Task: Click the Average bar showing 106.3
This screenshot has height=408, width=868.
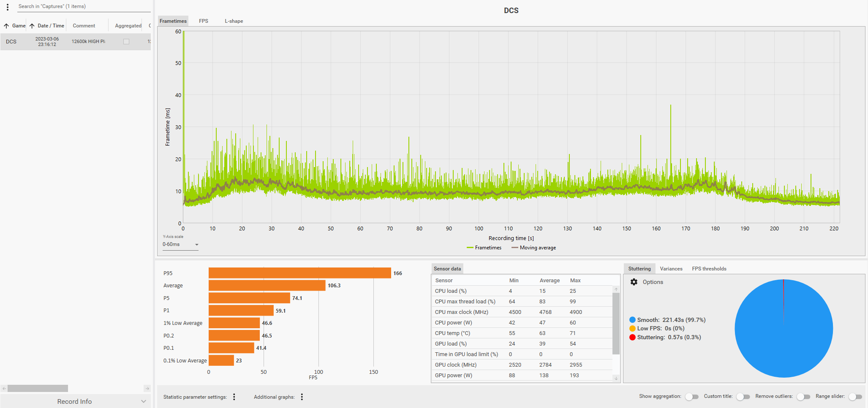Action: click(267, 286)
